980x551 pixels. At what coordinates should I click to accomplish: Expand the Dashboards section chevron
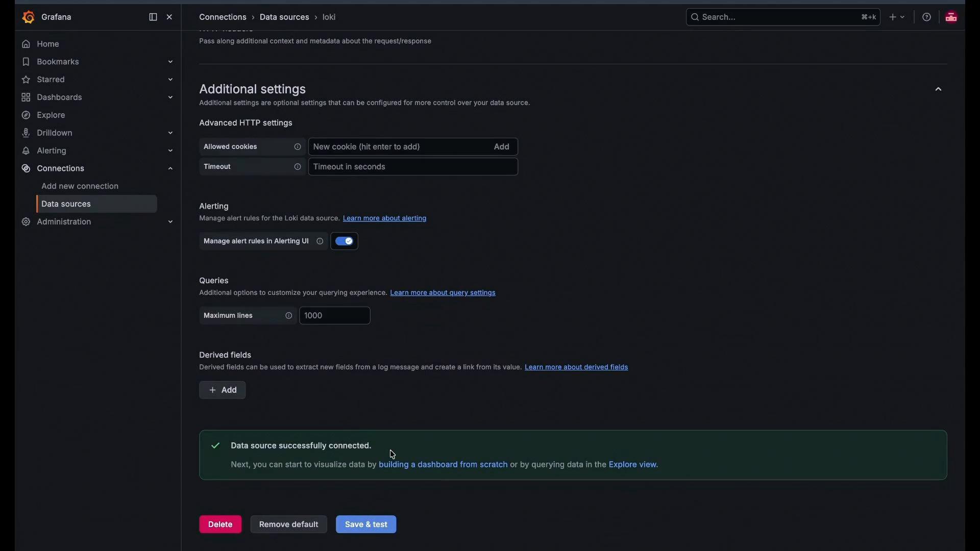coord(170,97)
